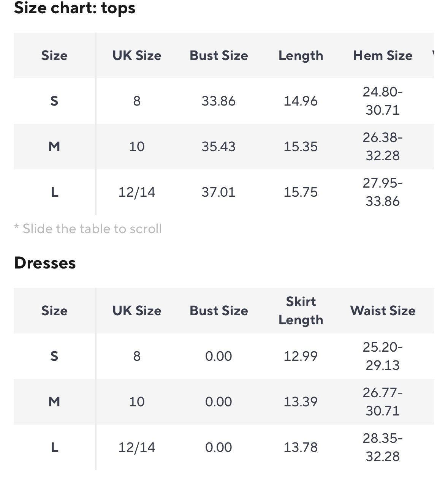Viewport: 448px width, 477px height.
Task: Select skirt length value 12.99
Action: point(301,356)
